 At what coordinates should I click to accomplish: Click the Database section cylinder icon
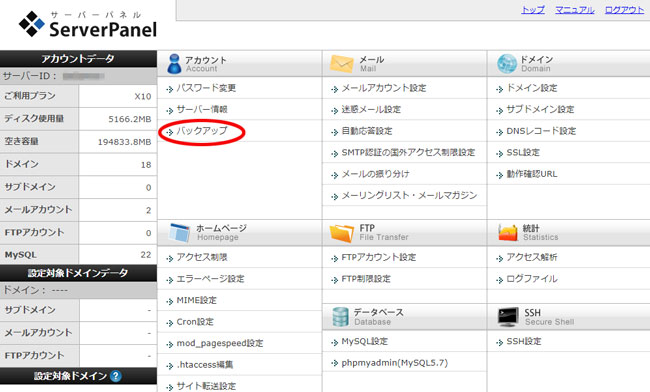click(x=340, y=317)
